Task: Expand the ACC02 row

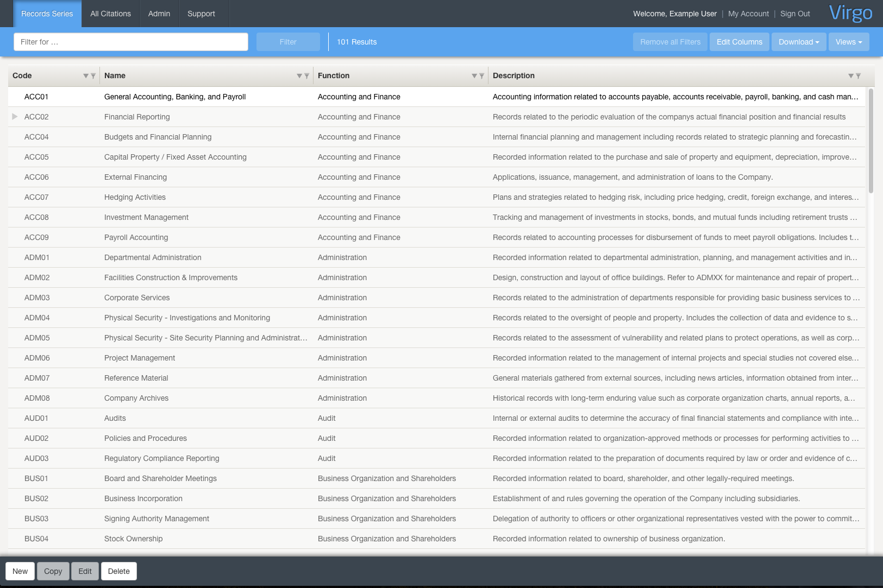Action: (x=15, y=117)
